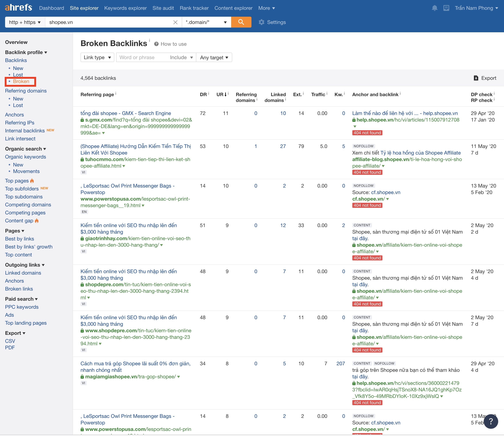Open Link intersect in the sidebar
504x436 pixels.
click(x=20, y=139)
